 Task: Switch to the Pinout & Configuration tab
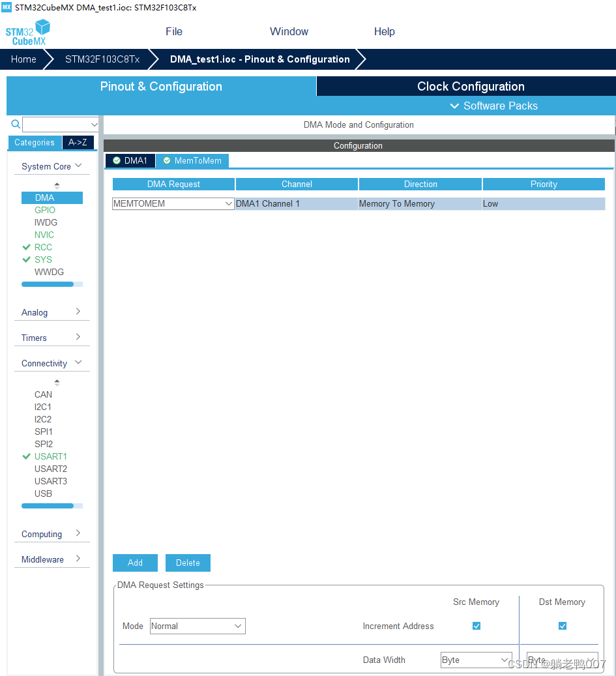161,86
